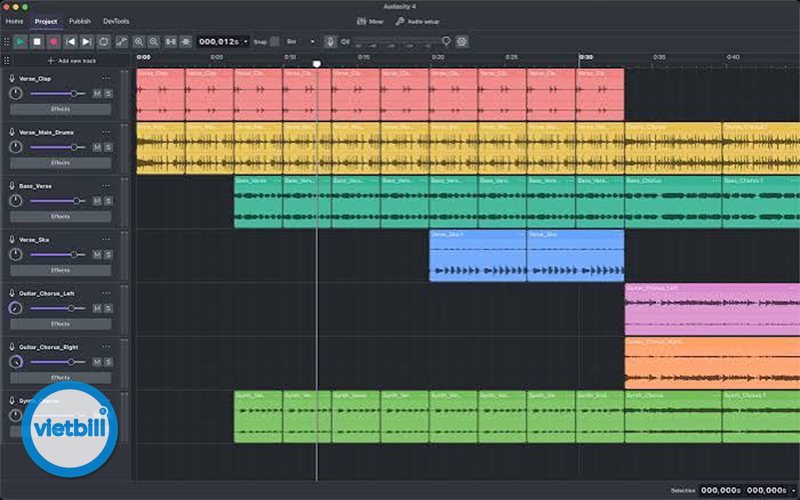
Task: Click the playhead marker on the timeline ruler
Action: 317,64
